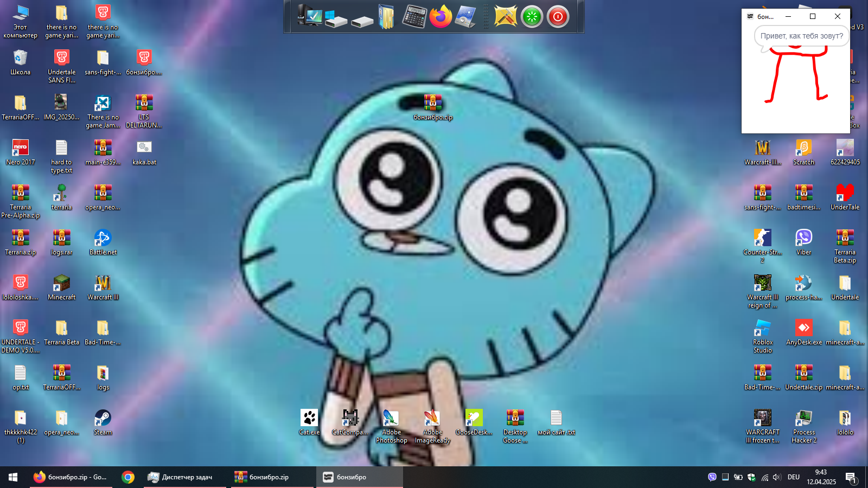Launch the calculator from the top dock

point(414,17)
